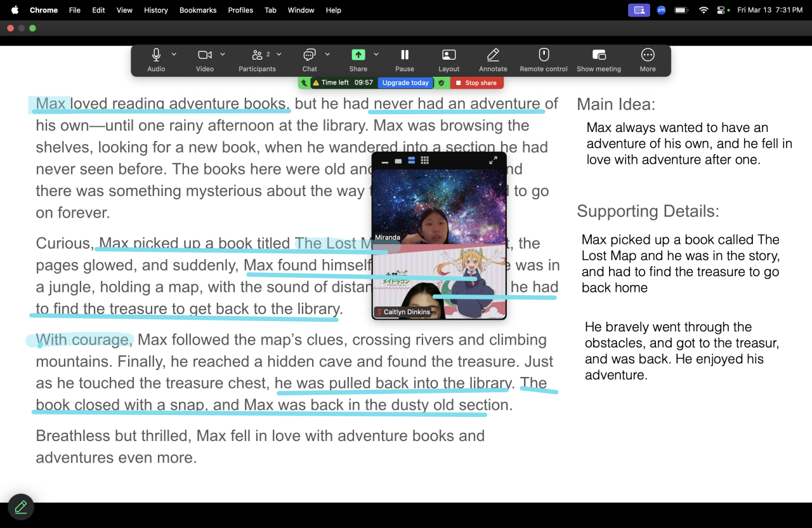Open the Layout options icon
This screenshot has width=812, height=528.
tap(449, 55)
